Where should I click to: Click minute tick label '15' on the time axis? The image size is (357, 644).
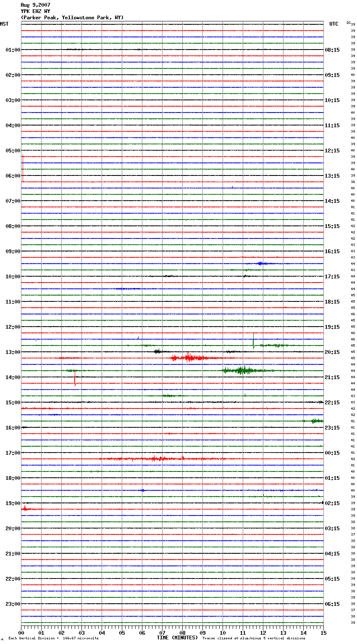coord(323,633)
